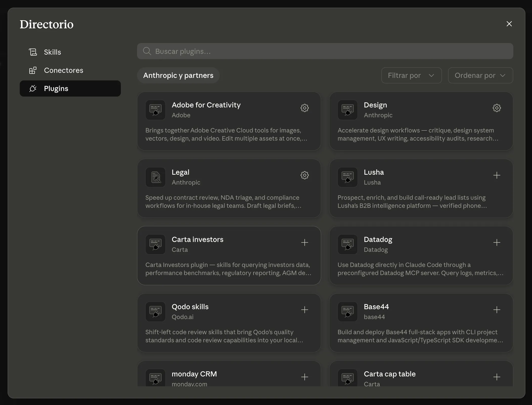Open the Carta investors plugin title
The image size is (532, 405).
197,239
